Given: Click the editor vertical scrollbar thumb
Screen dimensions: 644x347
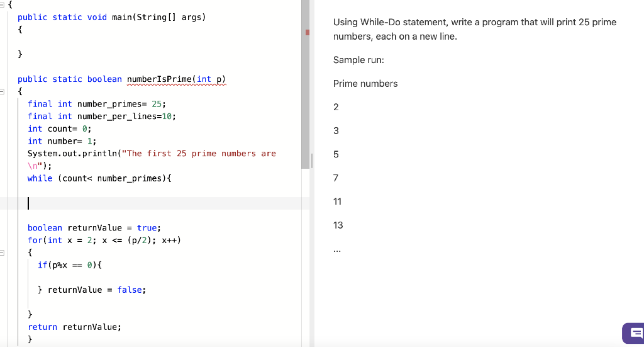Looking at the screenshot, I should 305,84.
